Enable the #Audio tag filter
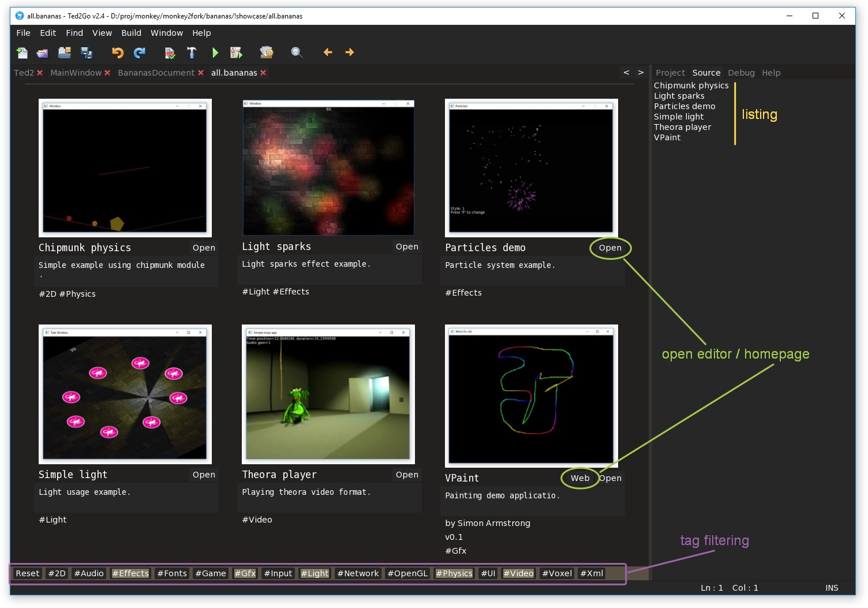 89,573
